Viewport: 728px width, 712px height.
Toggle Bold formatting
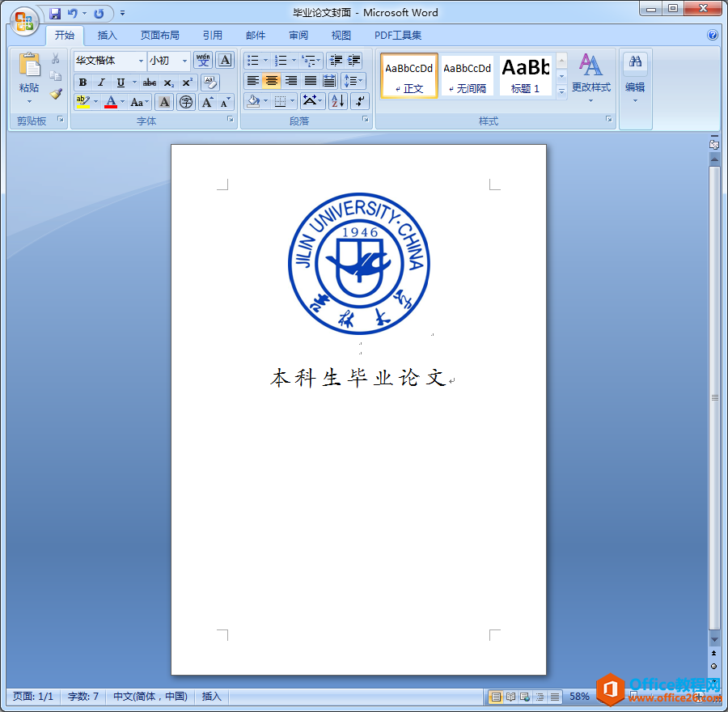coord(83,82)
